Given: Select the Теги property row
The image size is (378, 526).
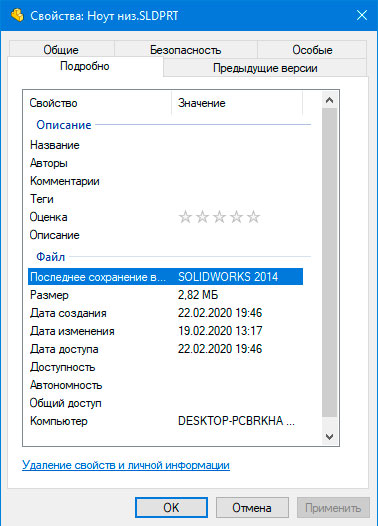Looking at the screenshot, I should (x=165, y=199).
